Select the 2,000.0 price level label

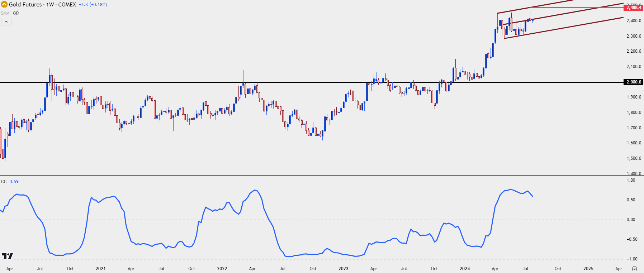[634, 82]
